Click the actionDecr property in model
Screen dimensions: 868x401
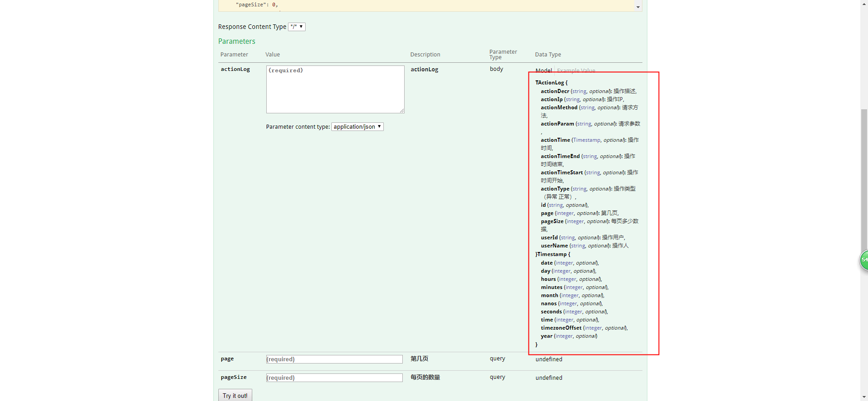point(555,91)
